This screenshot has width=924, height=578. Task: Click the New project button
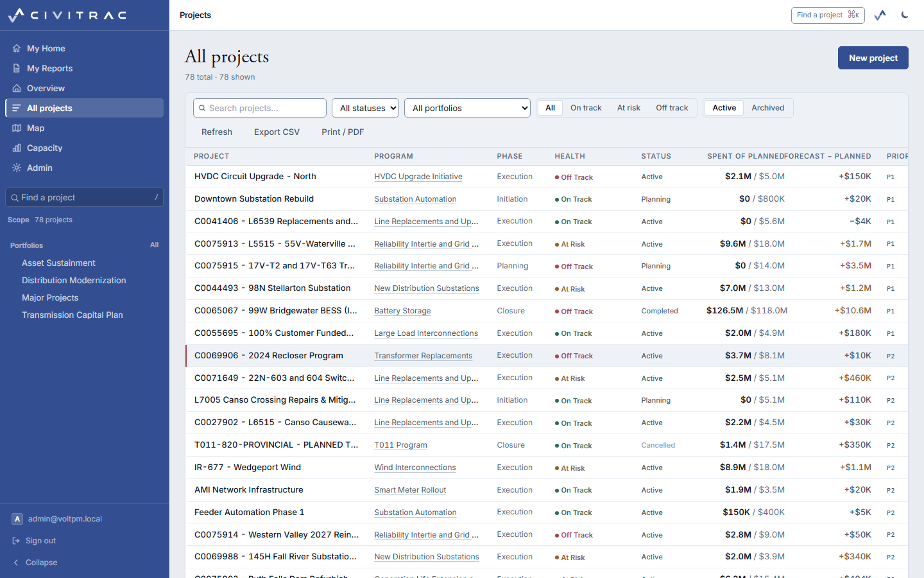(873, 58)
